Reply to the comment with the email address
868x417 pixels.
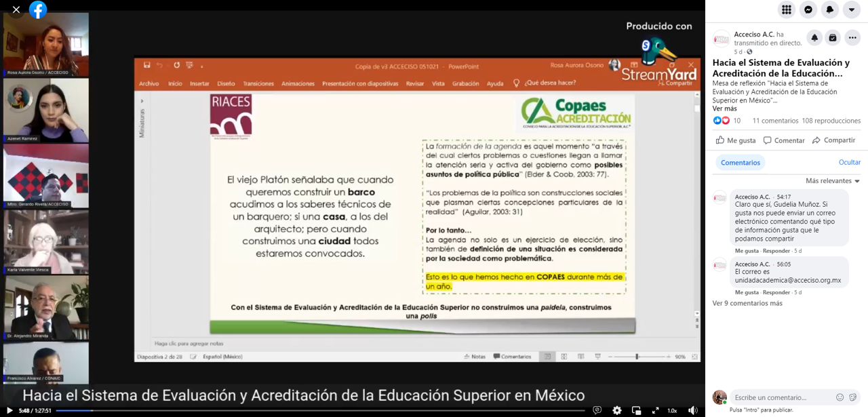(x=776, y=292)
